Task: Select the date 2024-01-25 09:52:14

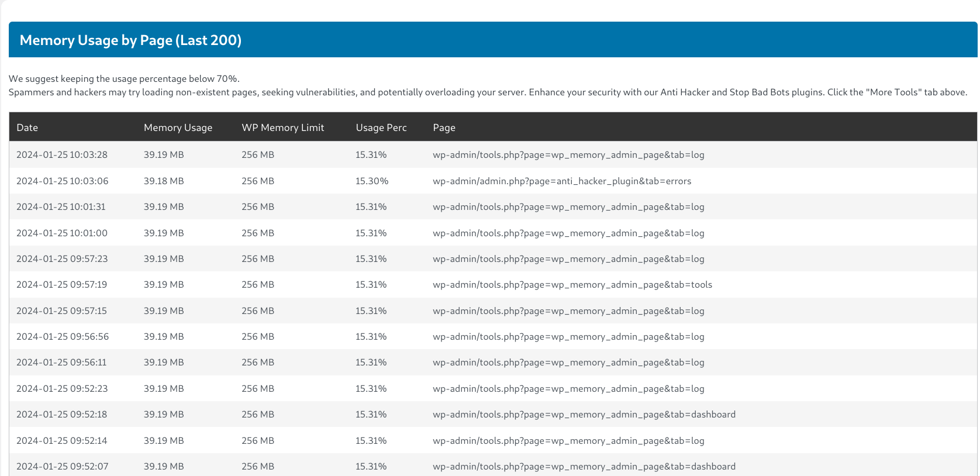Action: pos(61,441)
